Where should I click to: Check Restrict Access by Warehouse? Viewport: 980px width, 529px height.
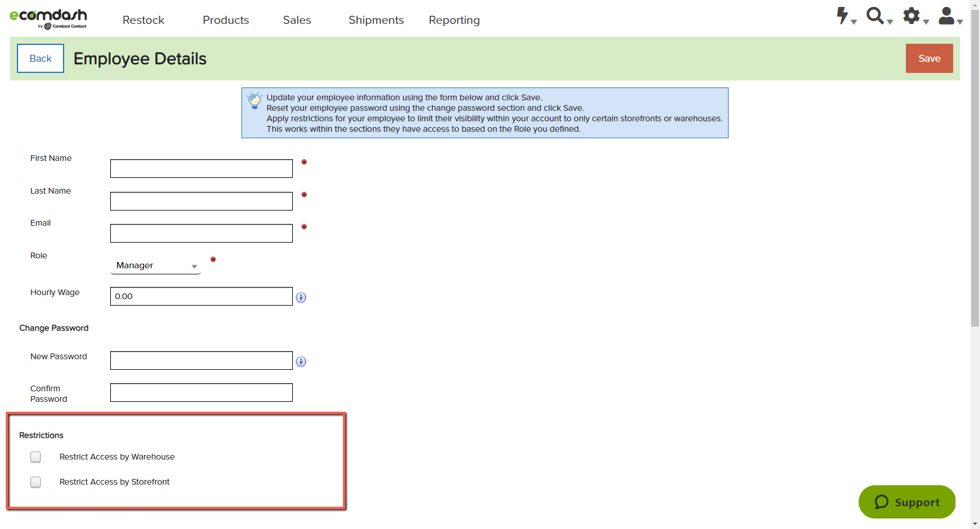pos(36,457)
